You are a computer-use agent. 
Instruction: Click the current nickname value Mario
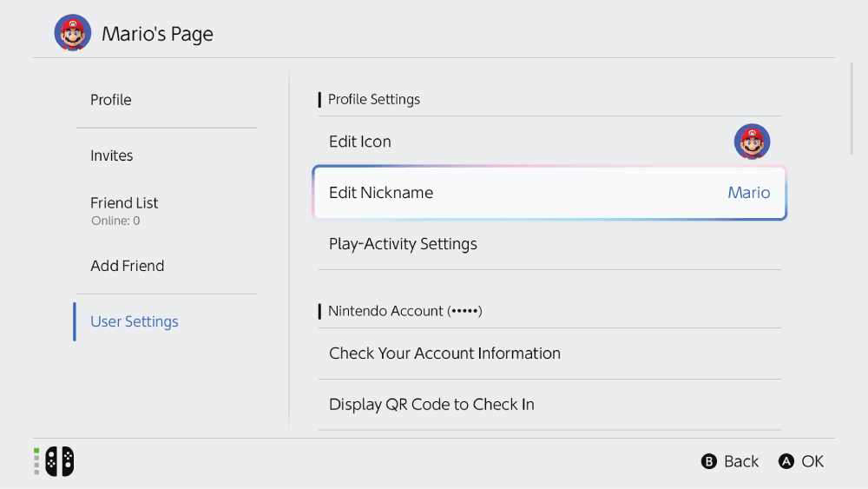748,193
